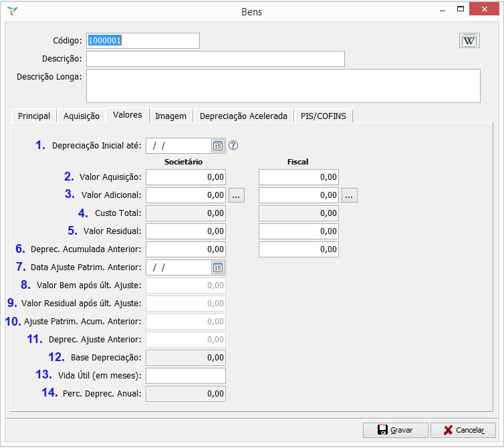Click the Fiscal Valor Adicional field

click(x=299, y=195)
